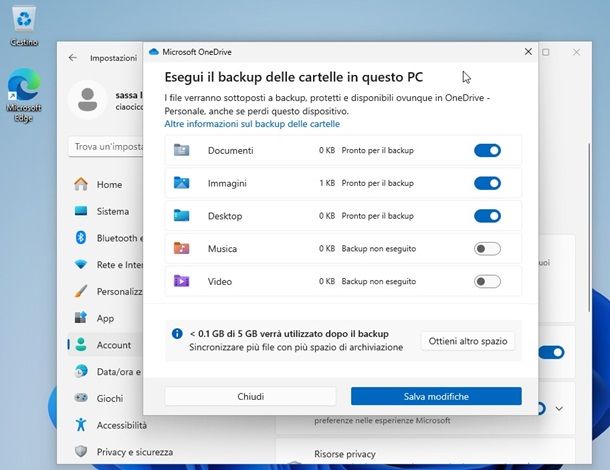Open Microsoft Edge desktop shortcut
This screenshot has width=610, height=470.
click(24, 95)
